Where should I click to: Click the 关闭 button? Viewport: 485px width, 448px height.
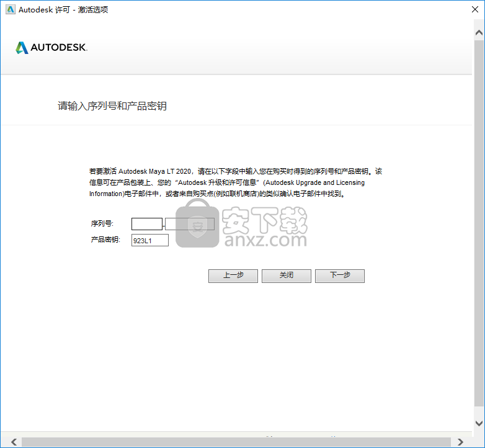tap(287, 276)
